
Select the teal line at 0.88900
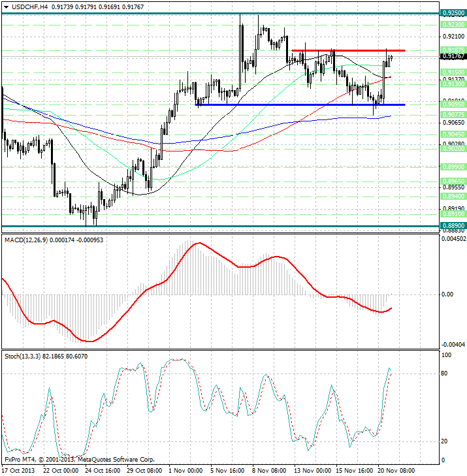(x=221, y=226)
